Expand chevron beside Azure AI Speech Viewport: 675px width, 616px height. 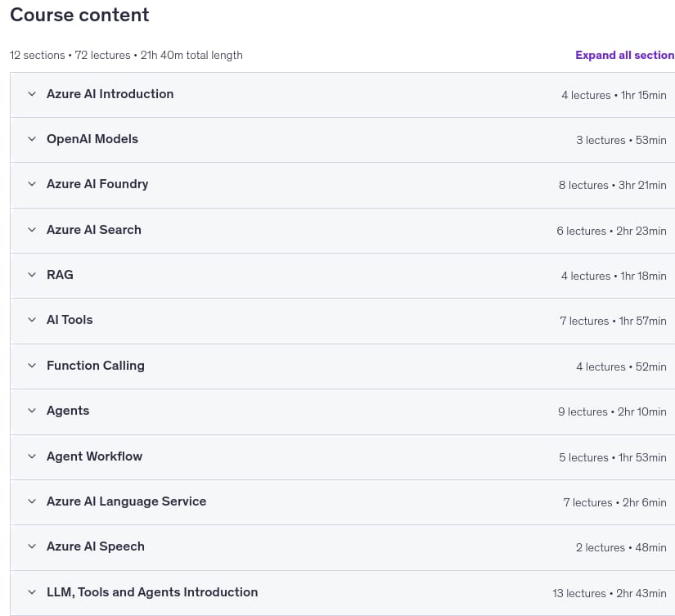pos(32,546)
